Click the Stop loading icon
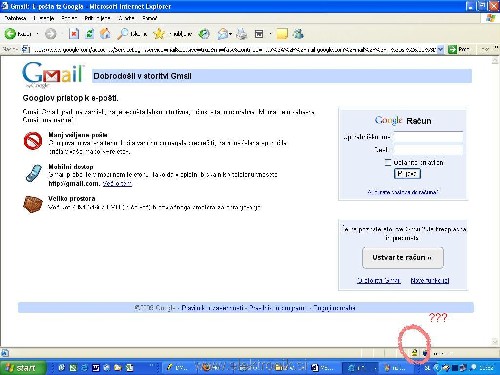 point(74,34)
